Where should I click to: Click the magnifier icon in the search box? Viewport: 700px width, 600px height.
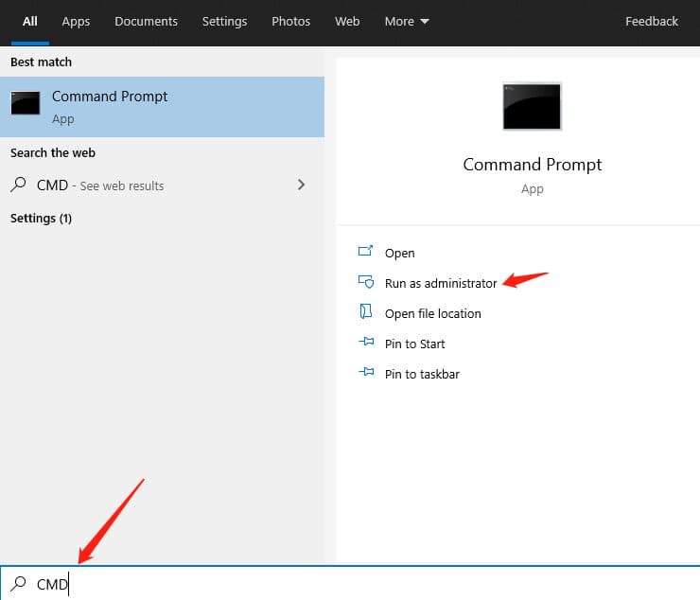(18, 583)
